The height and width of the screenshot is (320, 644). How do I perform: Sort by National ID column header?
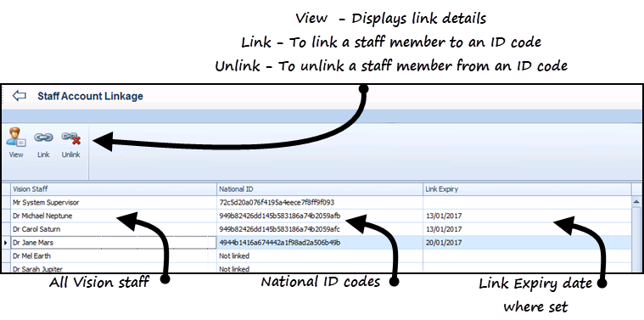320,189
